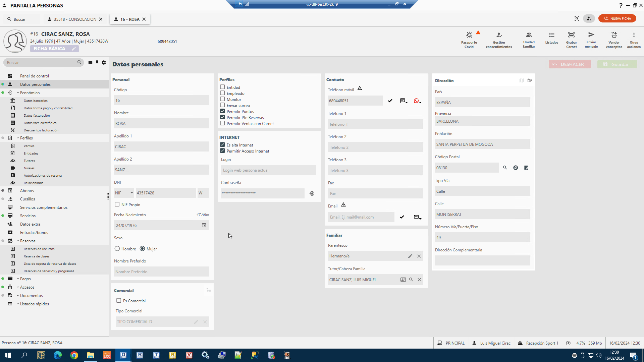644x362 pixels.
Task: Collapse Perfiles tree section
Action: coord(18,138)
